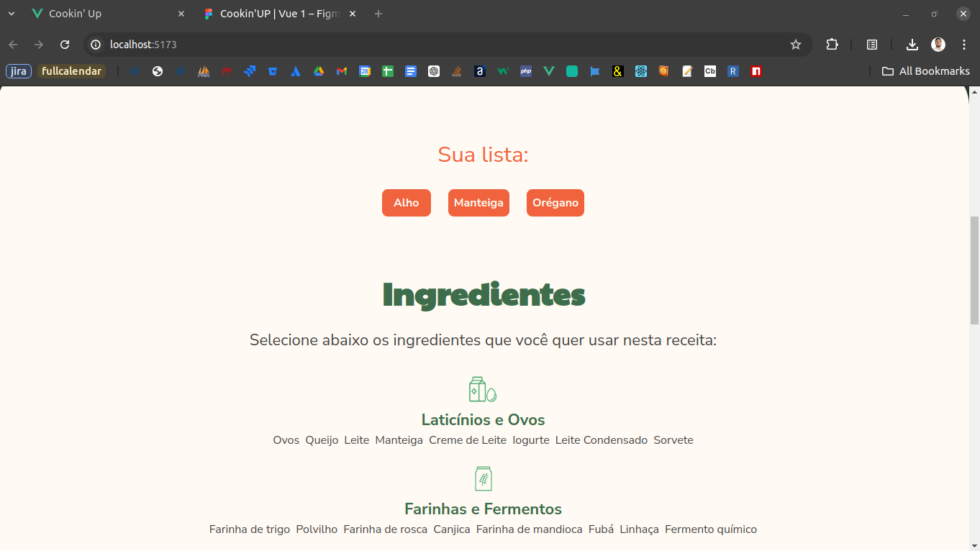Image resolution: width=980 pixels, height=551 pixels.
Task: Open the ampersand bookmark icon
Action: pyautogui.click(x=618, y=71)
